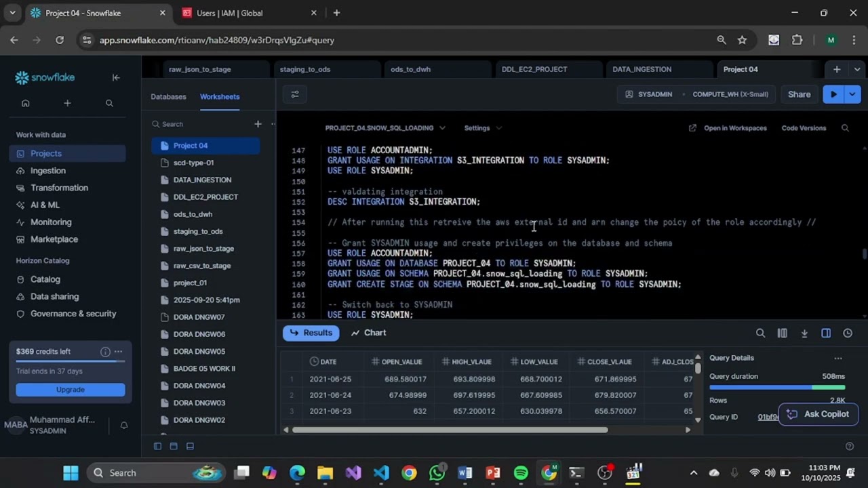Open help question mark icon
Image resolution: width=868 pixels, height=488 pixels.
tap(850, 446)
